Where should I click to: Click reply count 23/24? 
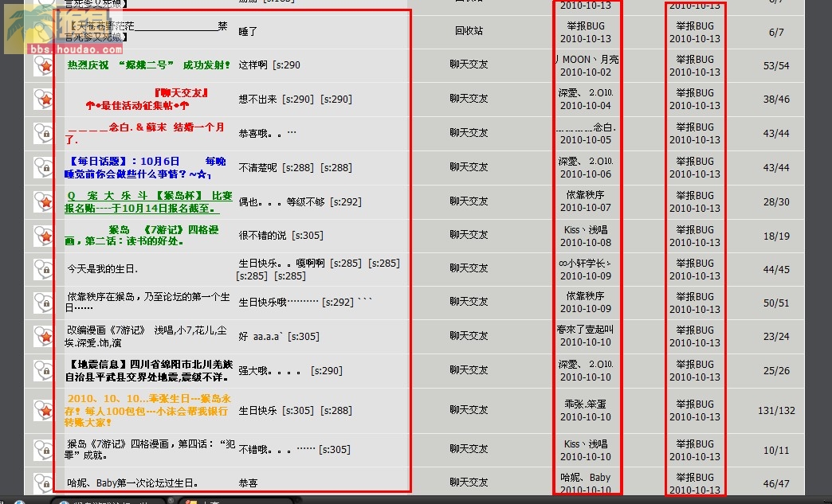click(x=776, y=337)
